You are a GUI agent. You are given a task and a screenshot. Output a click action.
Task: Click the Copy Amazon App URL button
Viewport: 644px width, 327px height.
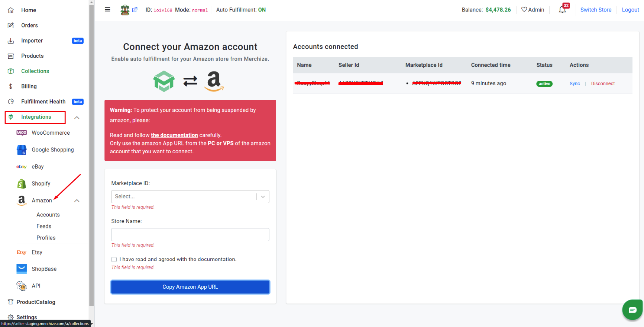pyautogui.click(x=190, y=287)
